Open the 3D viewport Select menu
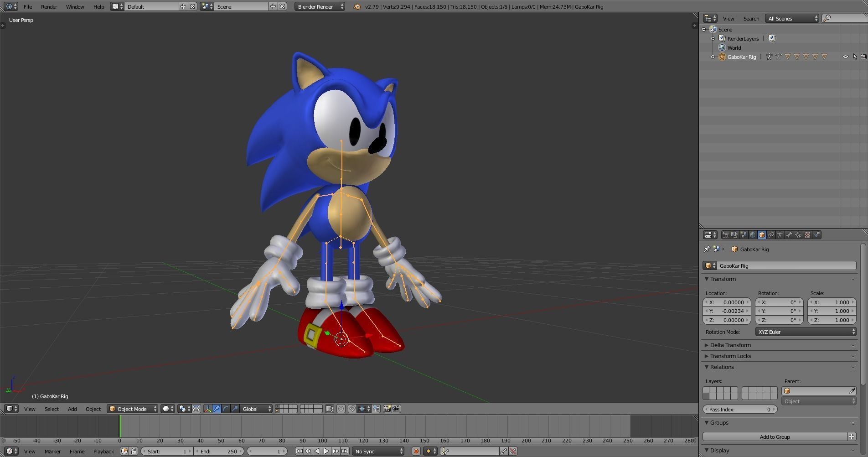This screenshot has height=457, width=868. pyautogui.click(x=52, y=409)
